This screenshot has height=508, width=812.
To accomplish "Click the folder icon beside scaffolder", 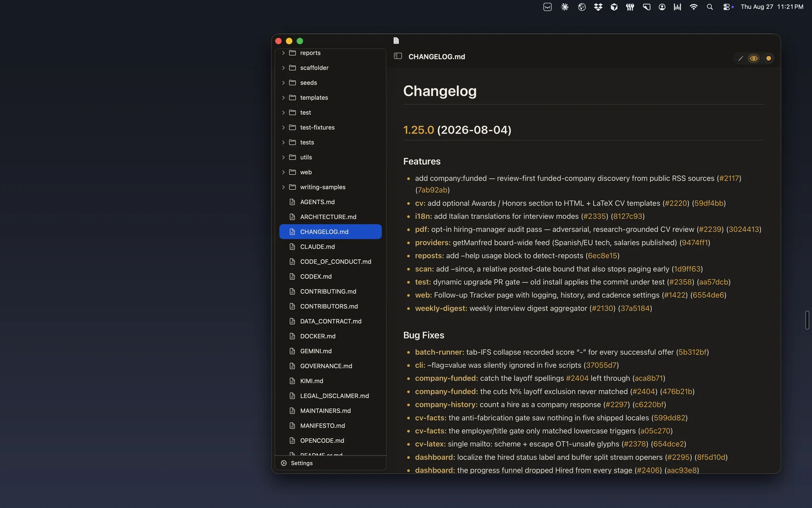I will (293, 67).
